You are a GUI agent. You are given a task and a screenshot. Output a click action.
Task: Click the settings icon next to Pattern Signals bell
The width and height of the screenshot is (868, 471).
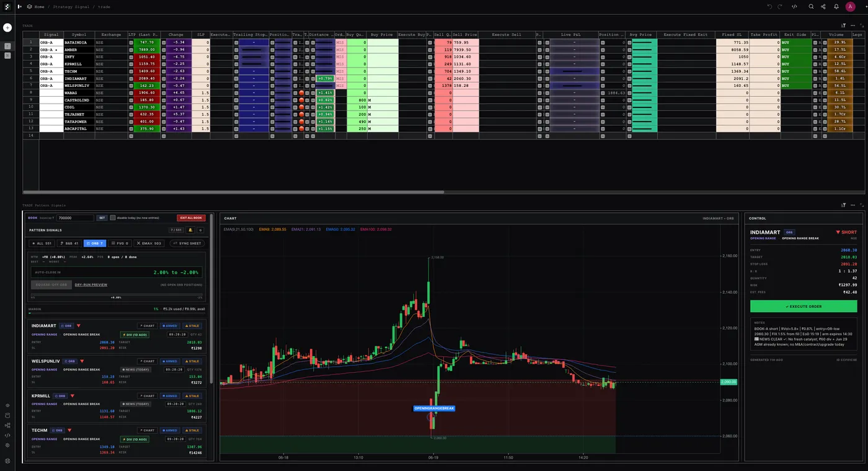point(200,230)
